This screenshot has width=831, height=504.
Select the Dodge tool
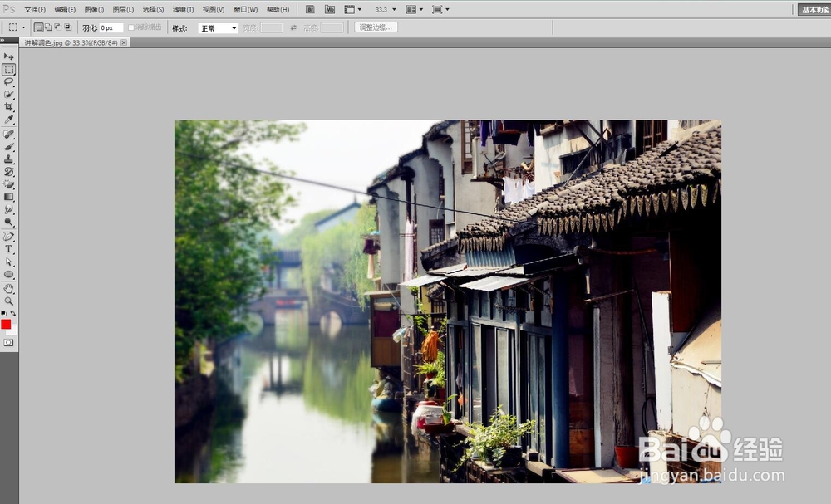coord(8,223)
